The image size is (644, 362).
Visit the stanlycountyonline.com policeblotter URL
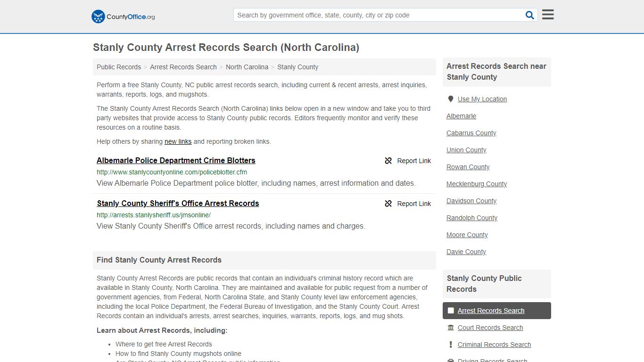pyautogui.click(x=172, y=172)
